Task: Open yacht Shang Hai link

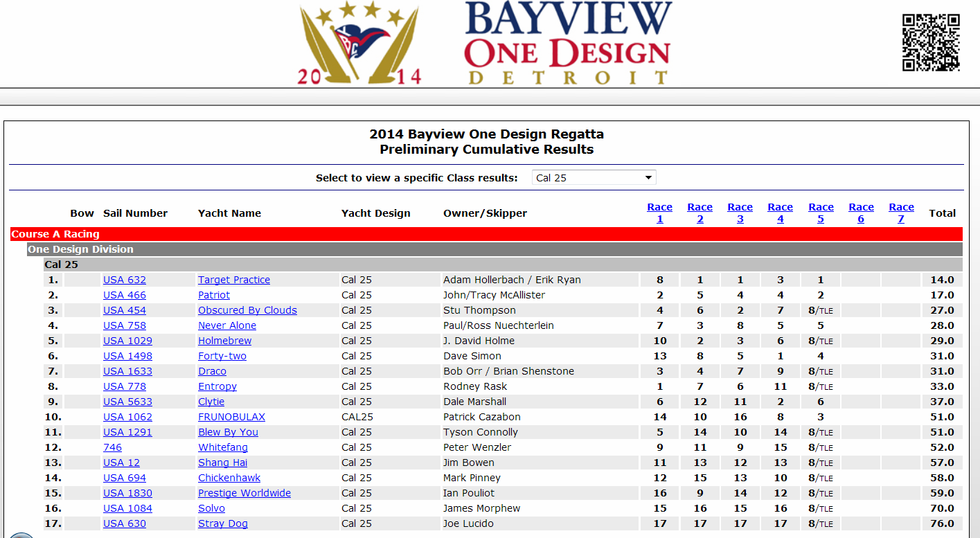Action: point(222,463)
